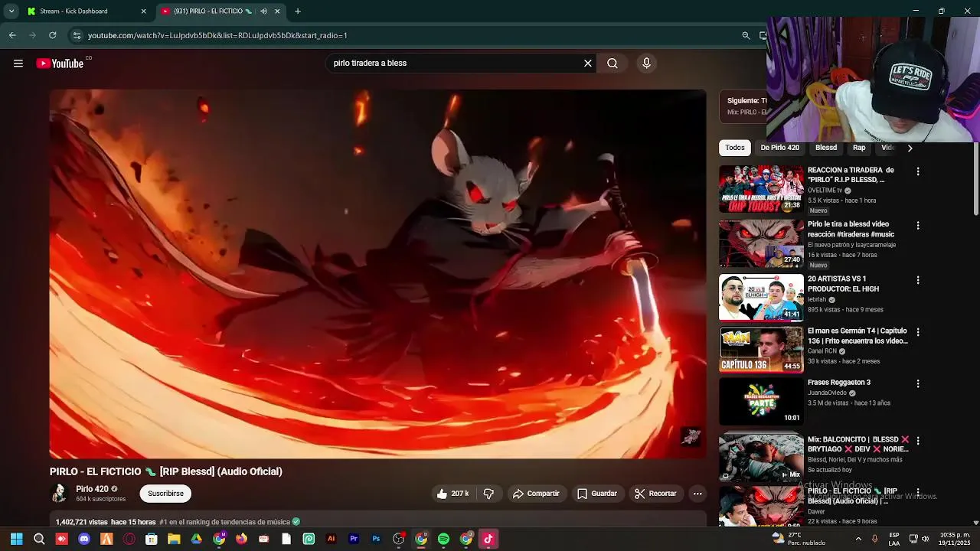Open options for Frases Reggaeton 3 video
The height and width of the screenshot is (551, 980).
click(x=918, y=383)
